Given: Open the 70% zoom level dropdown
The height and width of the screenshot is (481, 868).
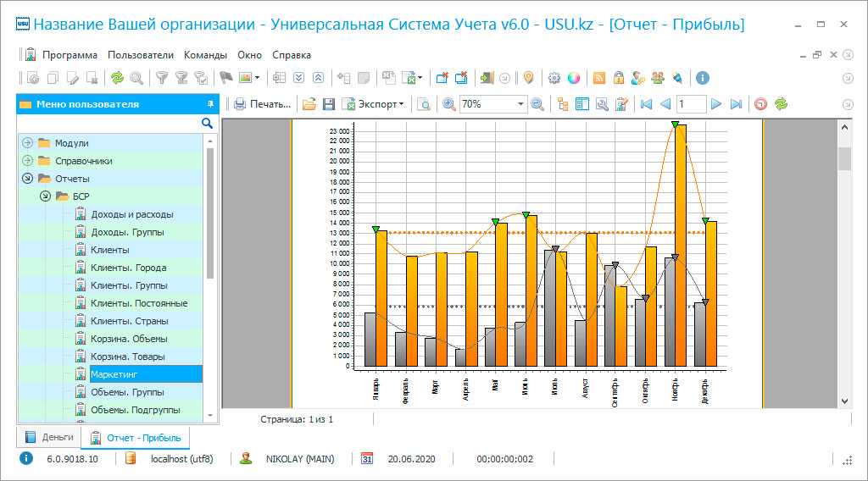Looking at the screenshot, I should 521,104.
